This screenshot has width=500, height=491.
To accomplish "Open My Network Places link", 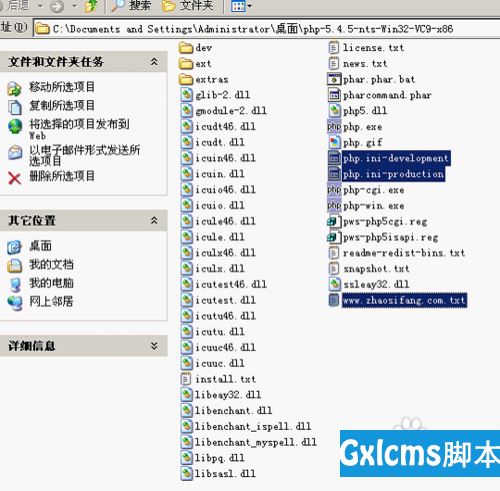I will tap(51, 301).
